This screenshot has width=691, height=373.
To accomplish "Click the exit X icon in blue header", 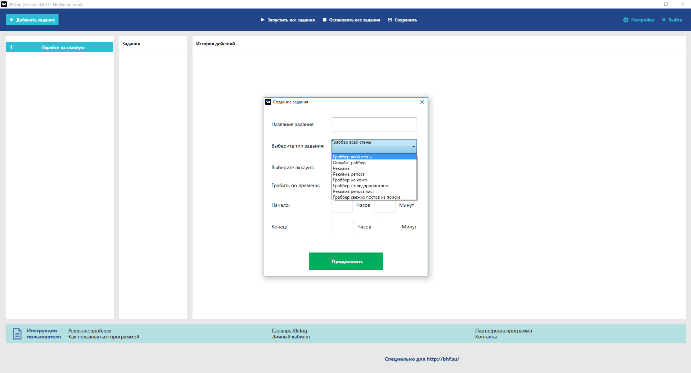I will click(664, 20).
